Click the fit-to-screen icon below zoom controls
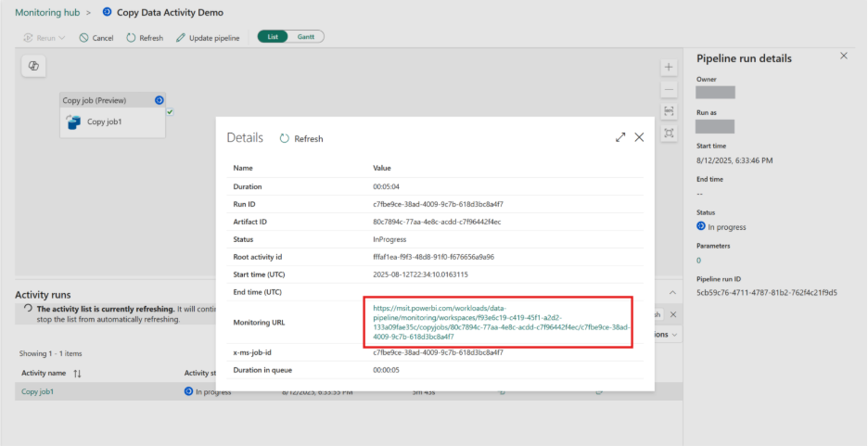This screenshot has width=868, height=446. pyautogui.click(x=669, y=134)
